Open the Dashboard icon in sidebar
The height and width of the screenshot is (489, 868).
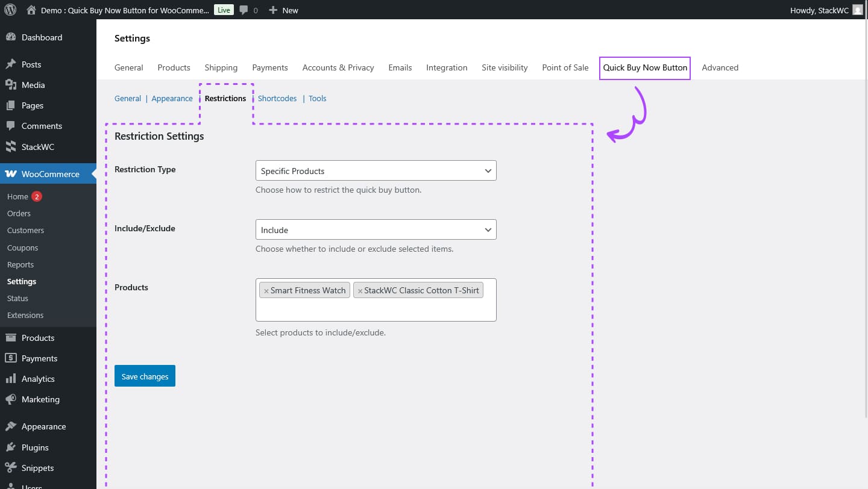click(11, 37)
